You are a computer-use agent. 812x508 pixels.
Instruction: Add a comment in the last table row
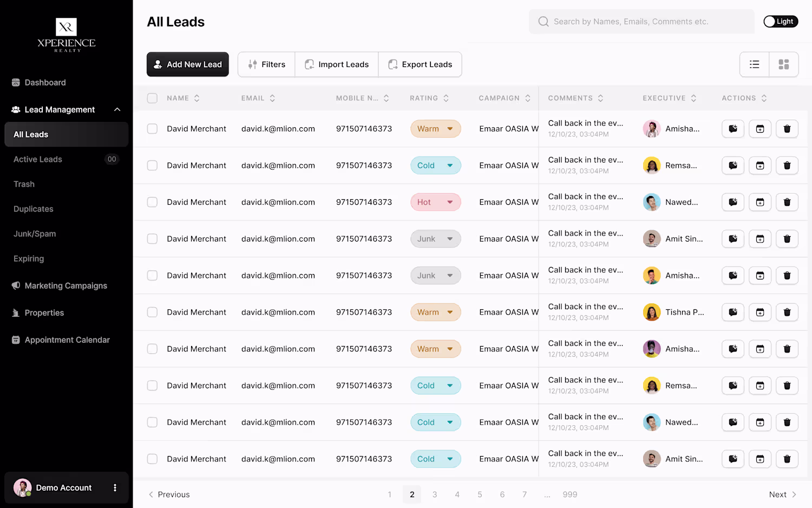733,459
